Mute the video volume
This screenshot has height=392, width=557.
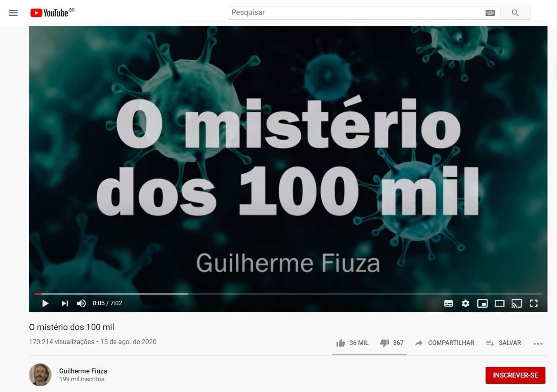point(81,303)
